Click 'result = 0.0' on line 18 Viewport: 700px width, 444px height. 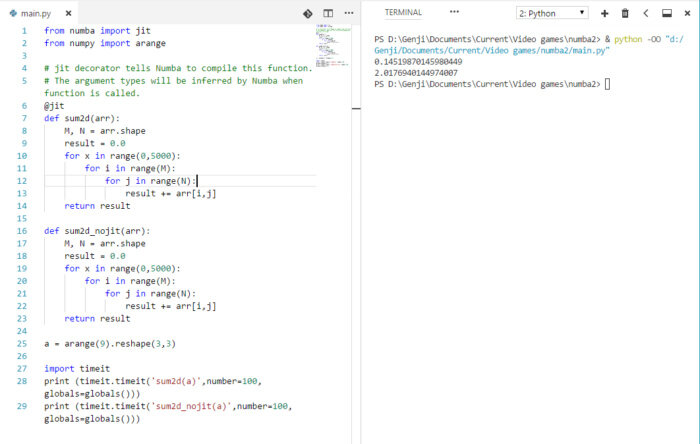[95, 256]
